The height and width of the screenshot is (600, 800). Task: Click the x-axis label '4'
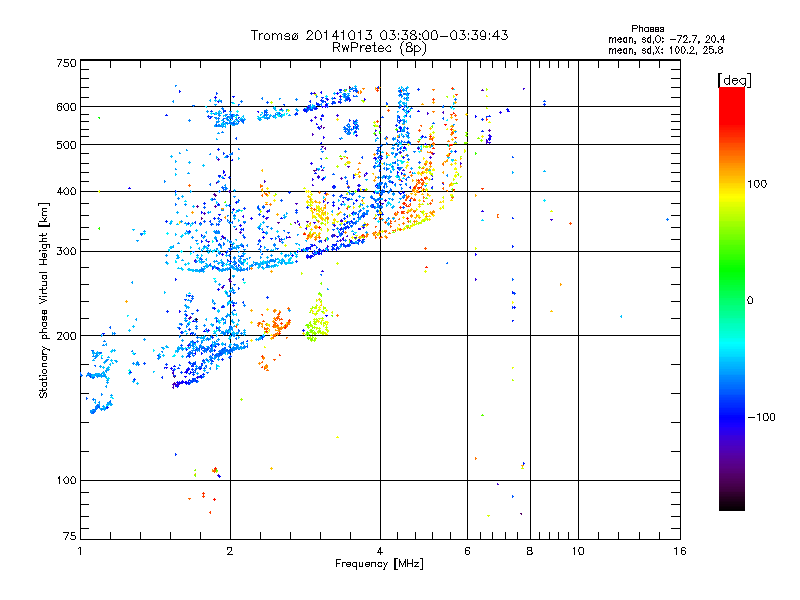380,551
